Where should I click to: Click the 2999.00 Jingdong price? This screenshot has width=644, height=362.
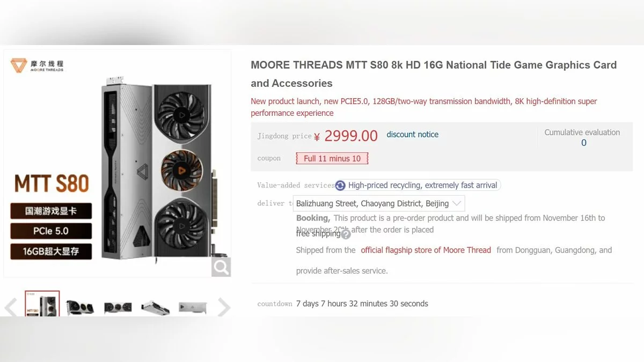351,136
